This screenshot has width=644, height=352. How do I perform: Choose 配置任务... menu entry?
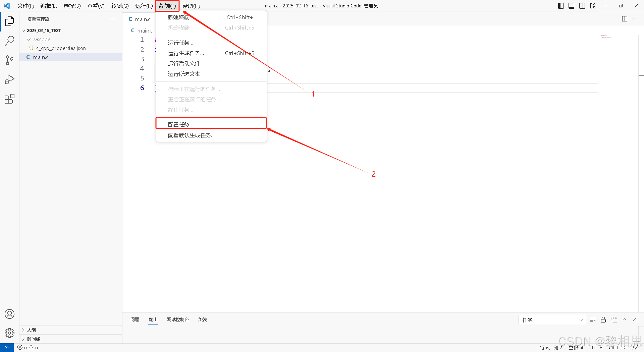pos(211,125)
